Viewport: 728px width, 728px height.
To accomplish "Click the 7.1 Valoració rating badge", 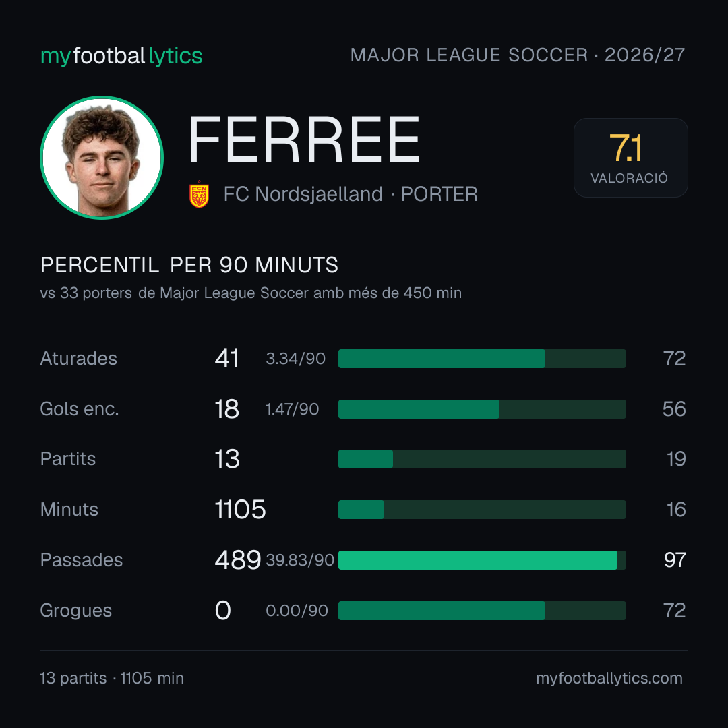I will tap(630, 157).
